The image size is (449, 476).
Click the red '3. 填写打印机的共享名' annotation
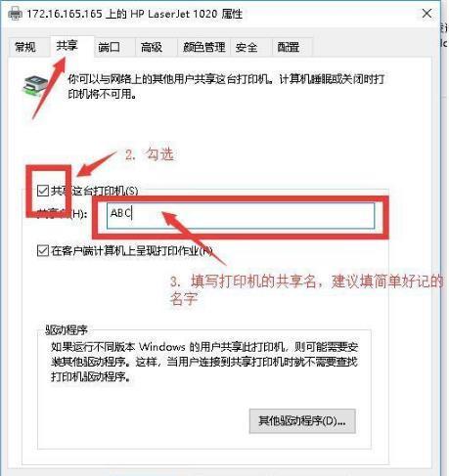(x=306, y=289)
